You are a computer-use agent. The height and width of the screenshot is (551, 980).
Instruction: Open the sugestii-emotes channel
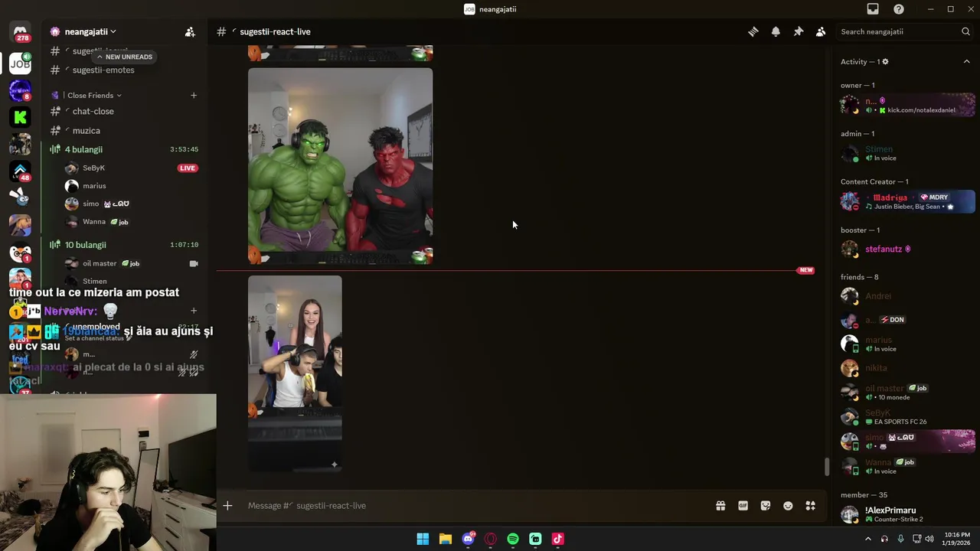click(103, 70)
